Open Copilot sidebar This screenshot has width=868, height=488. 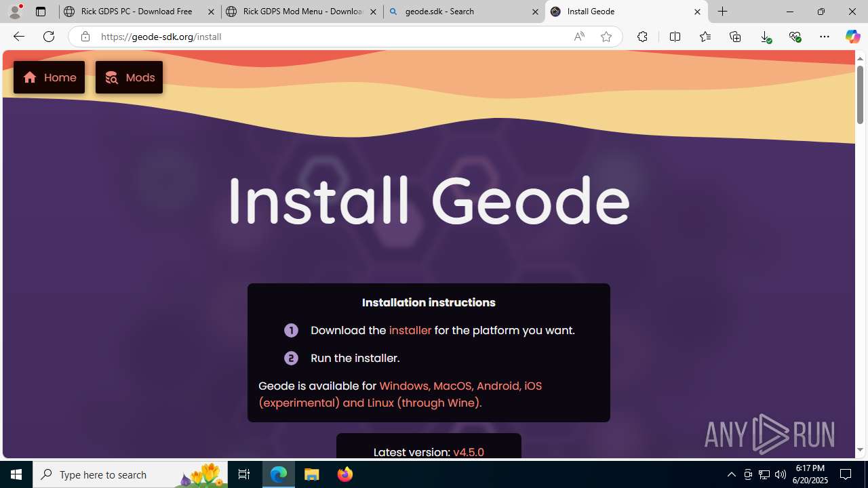852,37
